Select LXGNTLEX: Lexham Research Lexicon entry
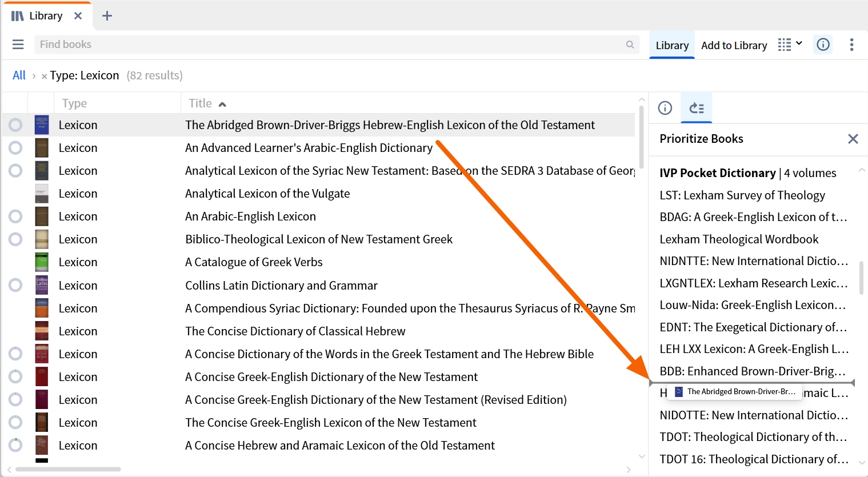The image size is (868, 477). pos(753,283)
